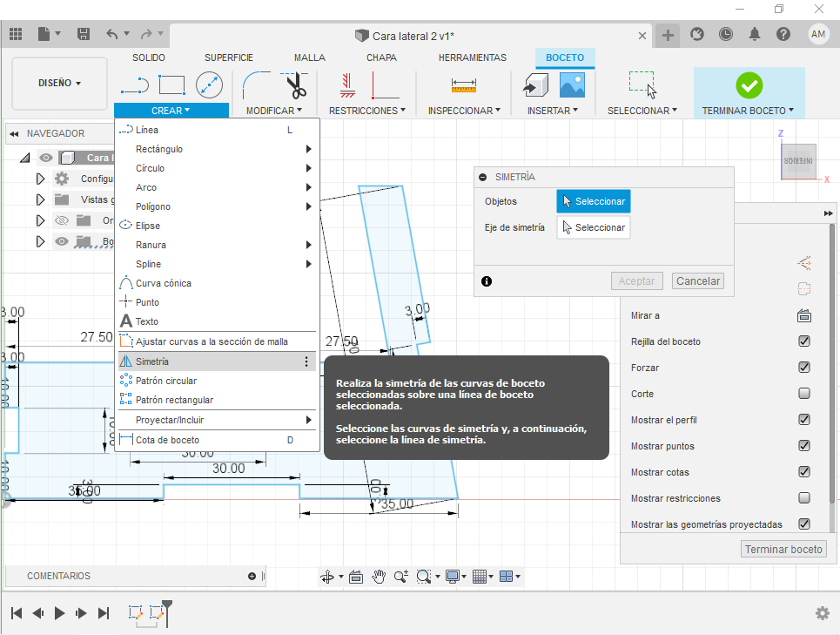
Task: Click the green Finish Sketch checkmark
Action: pyautogui.click(x=749, y=85)
